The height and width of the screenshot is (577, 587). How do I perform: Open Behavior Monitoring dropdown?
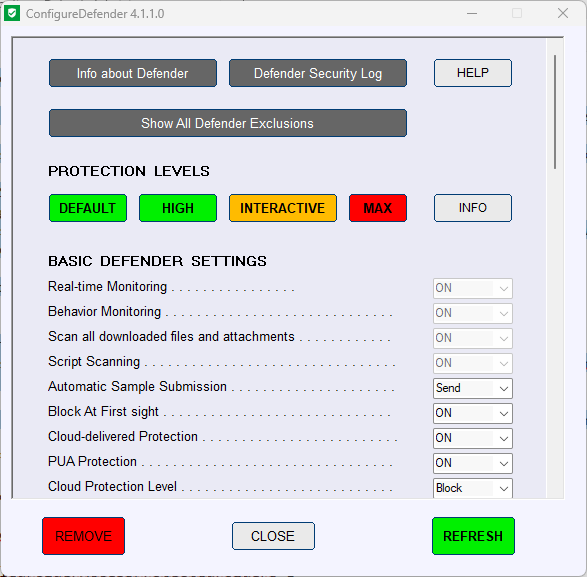pyautogui.click(x=473, y=313)
